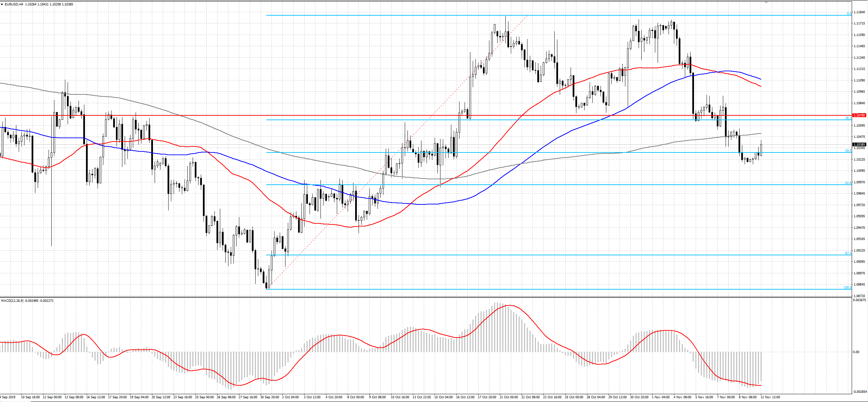This screenshot has height=402, width=868.
Task: Click the 50.0 Fibonacci level label
Action: click(848, 151)
